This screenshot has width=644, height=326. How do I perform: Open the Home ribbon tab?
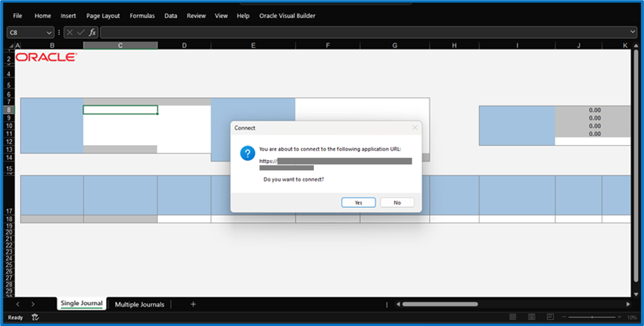43,16
